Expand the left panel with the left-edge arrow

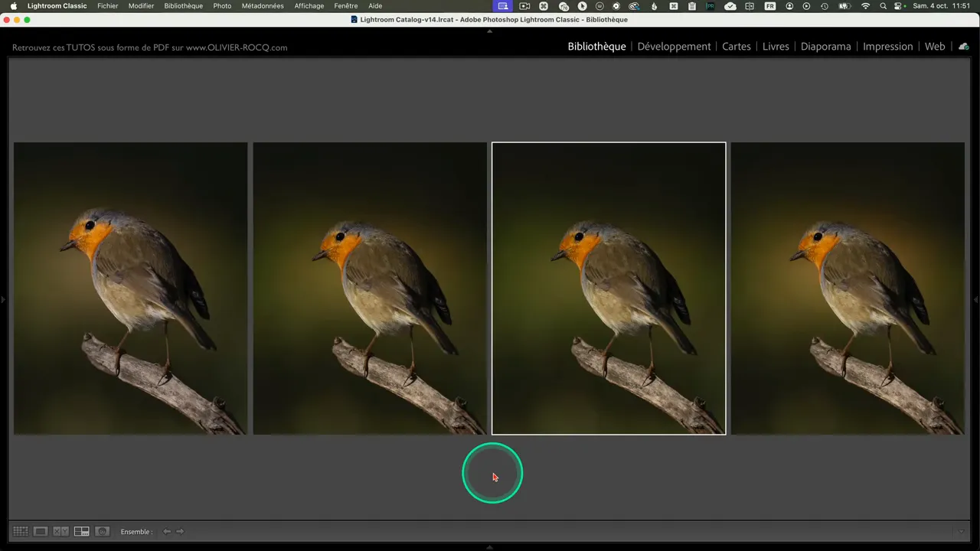pyautogui.click(x=3, y=300)
